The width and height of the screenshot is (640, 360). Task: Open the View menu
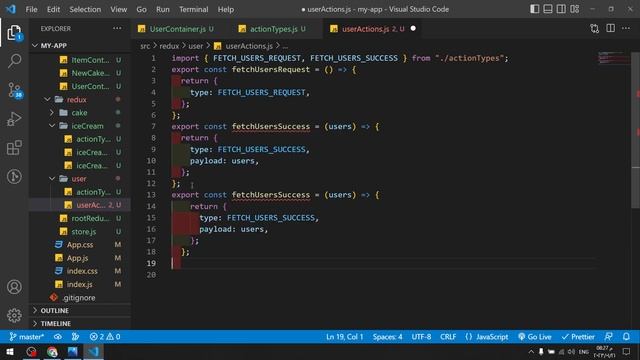point(118,9)
